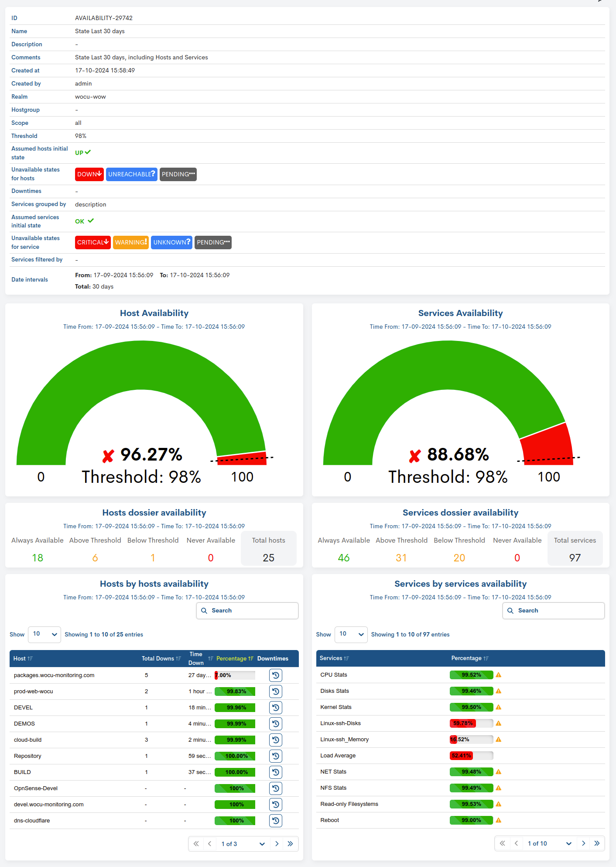
Task: Go to next page of hosts table
Action: tap(277, 844)
